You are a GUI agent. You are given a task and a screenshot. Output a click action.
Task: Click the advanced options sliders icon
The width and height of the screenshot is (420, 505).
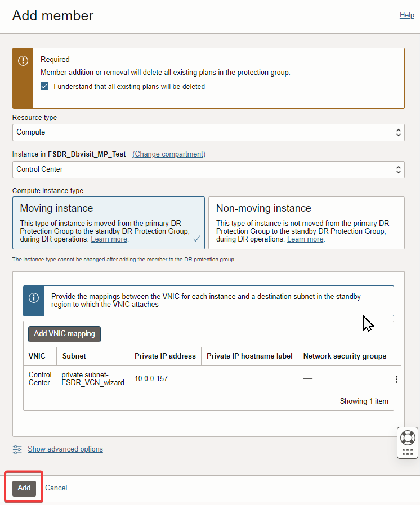point(17,449)
